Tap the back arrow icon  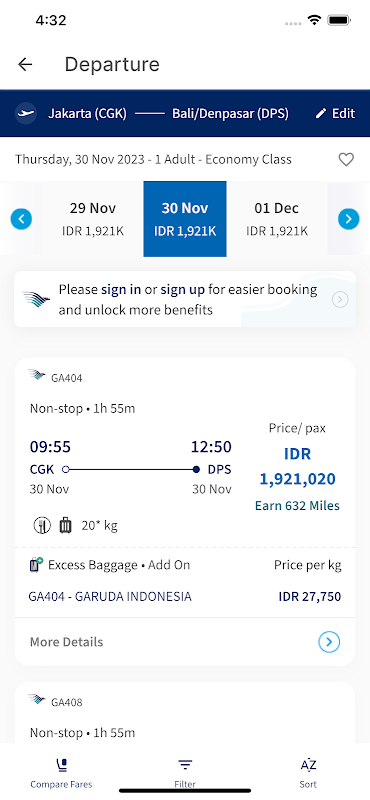(25, 64)
